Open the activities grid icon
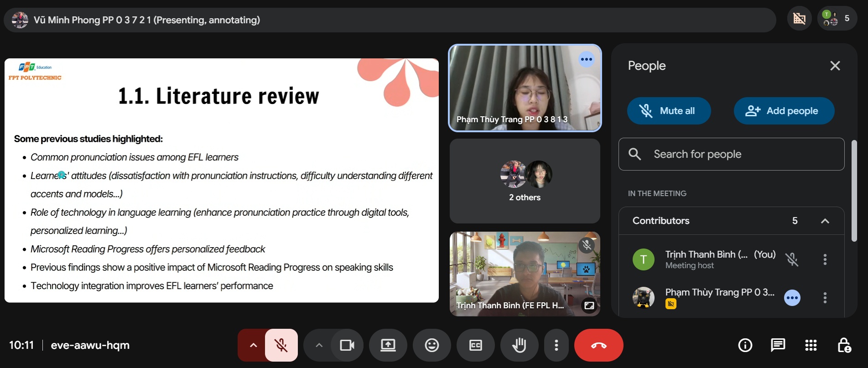This screenshot has height=368, width=868. (x=811, y=345)
